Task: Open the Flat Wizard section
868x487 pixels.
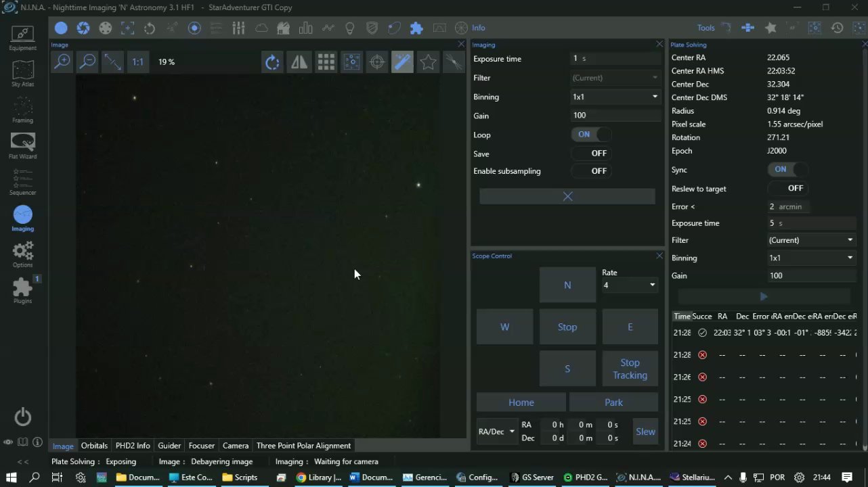Action: (x=22, y=146)
